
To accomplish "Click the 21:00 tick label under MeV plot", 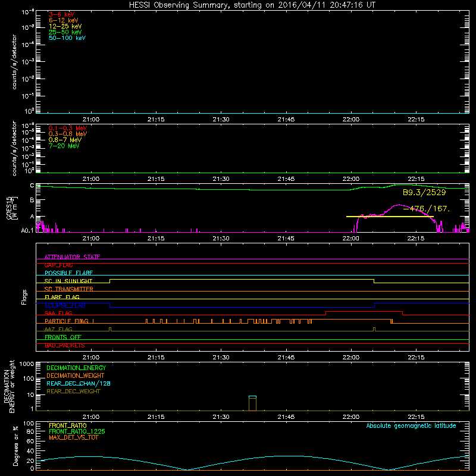I will [91, 179].
